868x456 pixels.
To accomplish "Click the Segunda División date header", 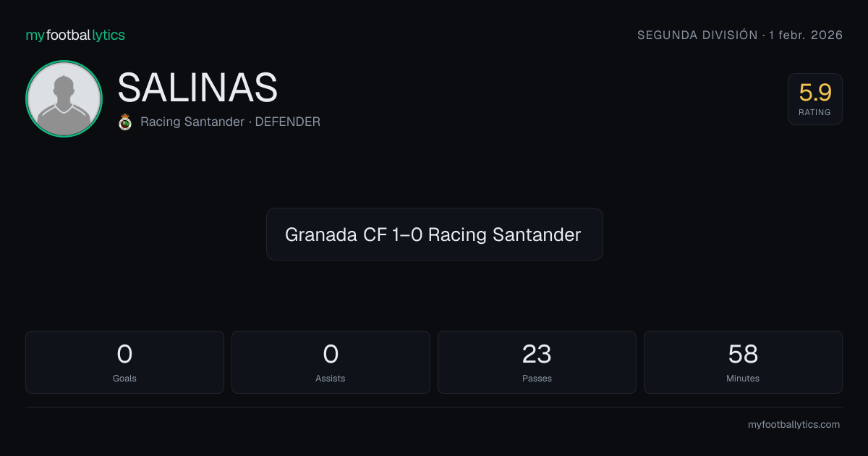I will (740, 35).
